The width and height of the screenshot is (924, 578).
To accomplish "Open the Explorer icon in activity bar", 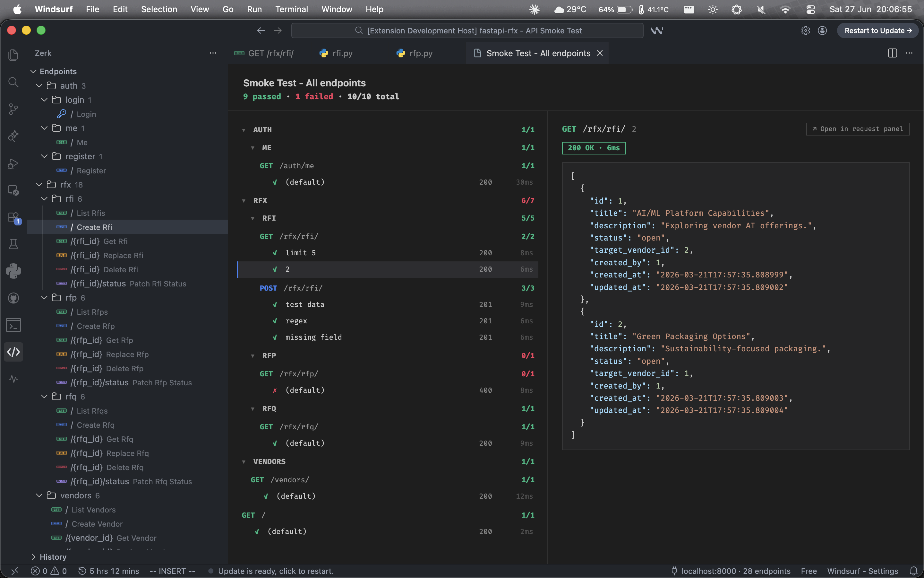I will tap(13, 55).
